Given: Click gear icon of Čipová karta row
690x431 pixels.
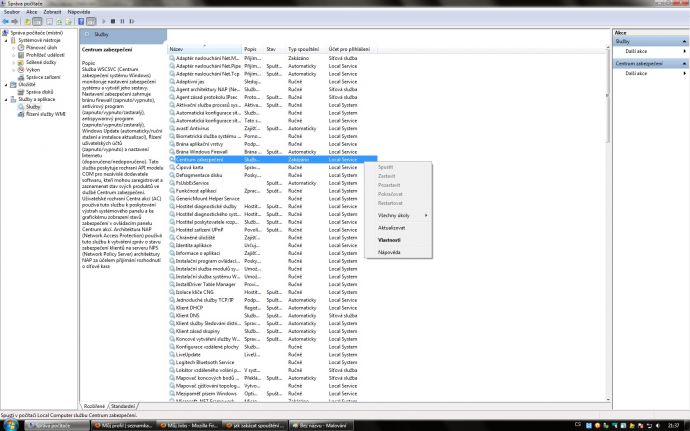Looking at the screenshot, I should pos(172,167).
